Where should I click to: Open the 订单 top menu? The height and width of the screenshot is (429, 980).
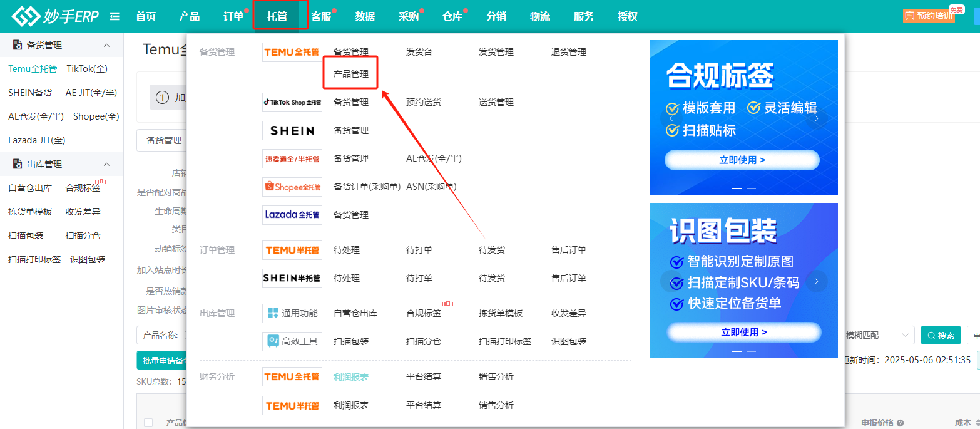233,16
